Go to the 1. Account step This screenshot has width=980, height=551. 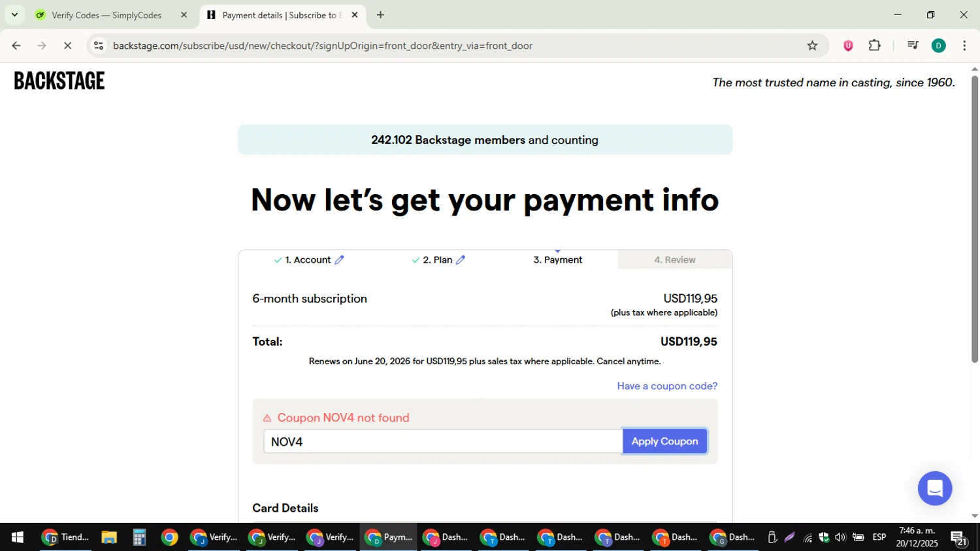[308, 259]
